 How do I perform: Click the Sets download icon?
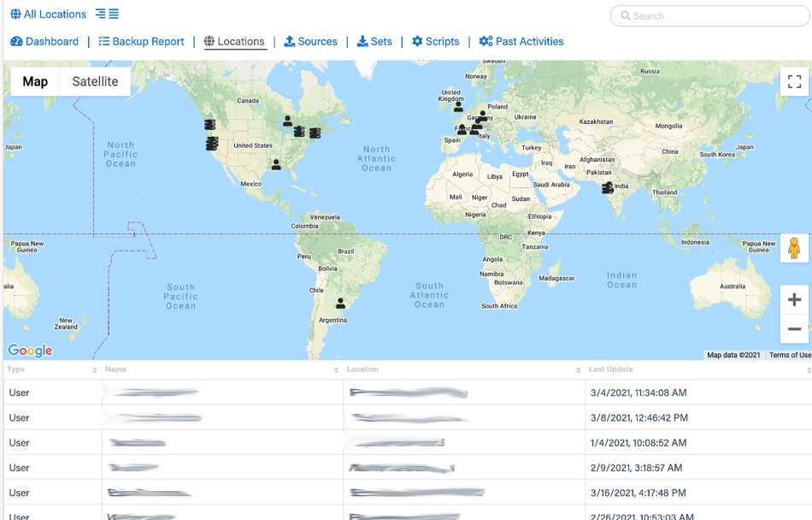[x=362, y=41]
